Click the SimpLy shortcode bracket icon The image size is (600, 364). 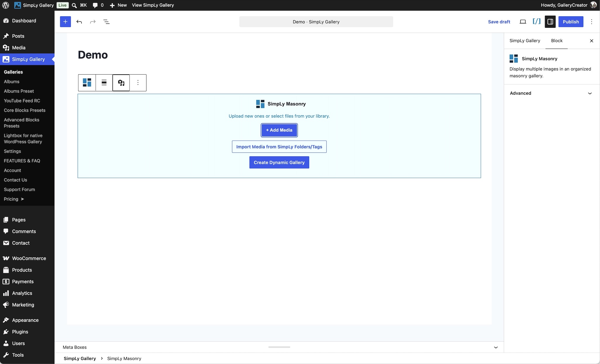[x=536, y=21]
